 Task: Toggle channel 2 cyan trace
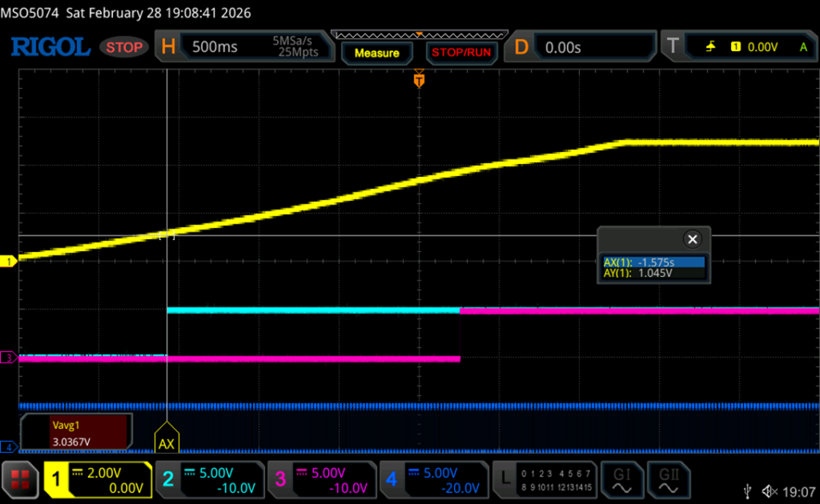[210, 479]
